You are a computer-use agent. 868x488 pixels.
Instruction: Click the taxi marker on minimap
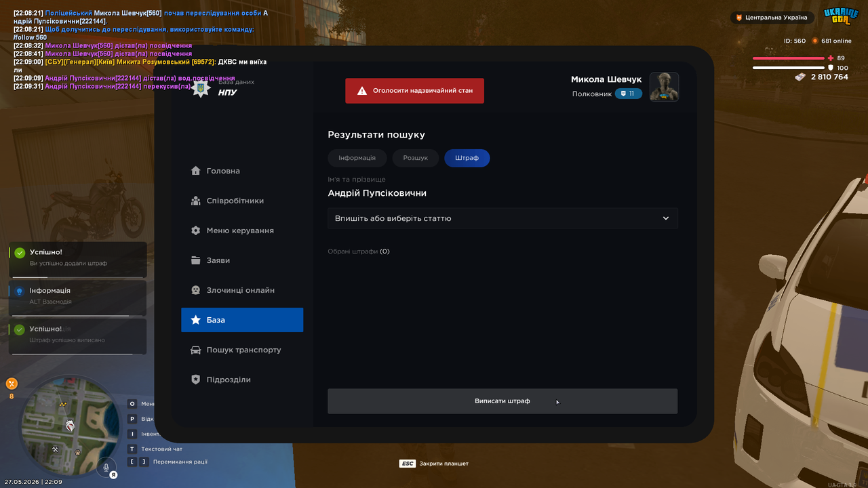click(62, 404)
